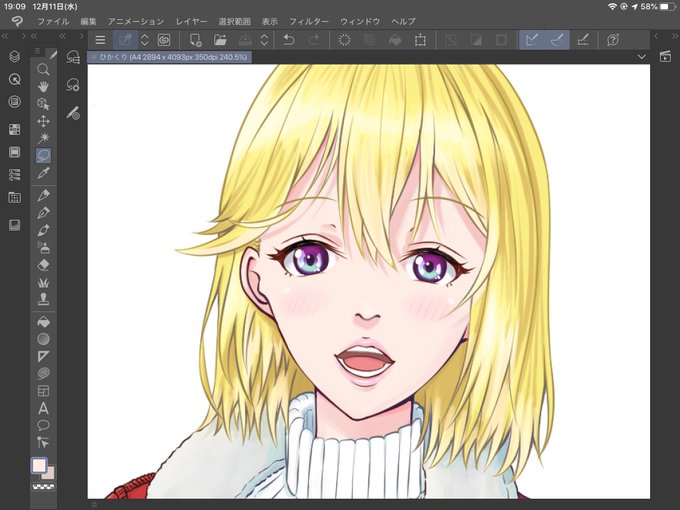This screenshot has height=510, width=680.
Task: Open the canvas tab list dropdown chevron
Action: point(642,57)
